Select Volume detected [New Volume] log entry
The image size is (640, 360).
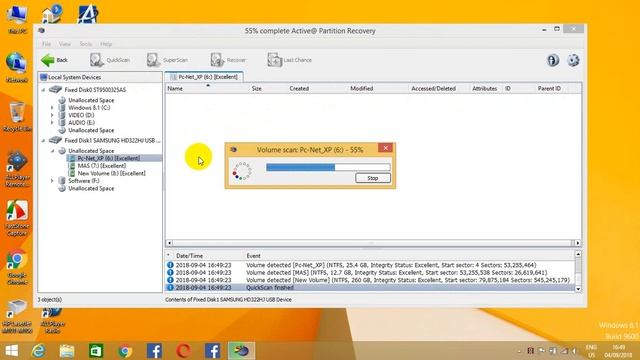[370, 280]
